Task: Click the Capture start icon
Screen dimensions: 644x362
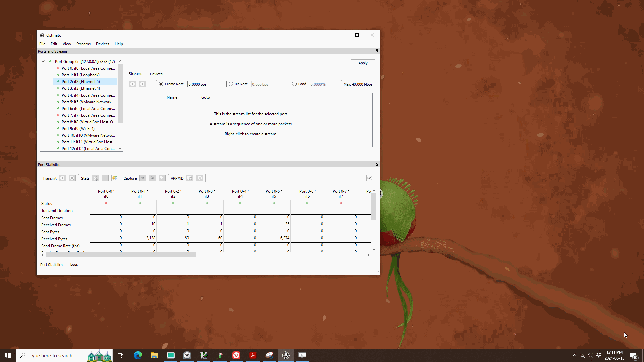Action: click(x=142, y=178)
